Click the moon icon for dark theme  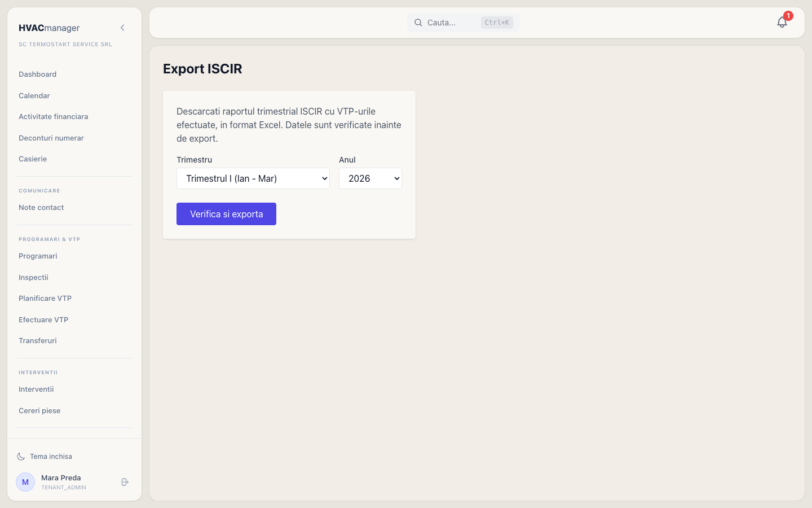(x=21, y=456)
